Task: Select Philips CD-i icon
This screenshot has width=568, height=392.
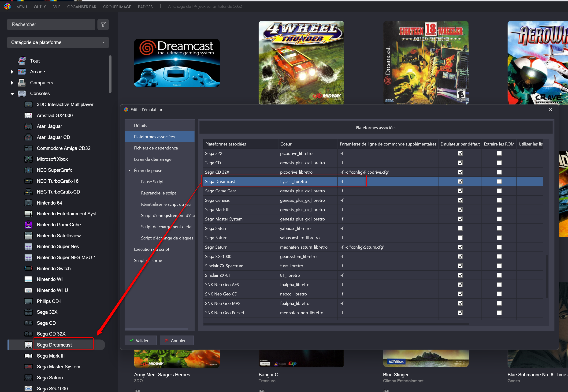Action: [x=29, y=301]
